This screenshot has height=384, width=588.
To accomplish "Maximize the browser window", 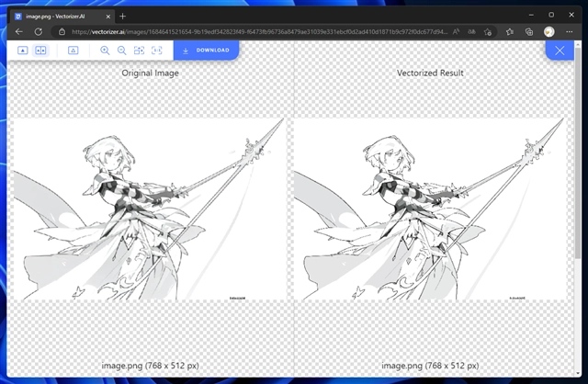I will [551, 15].
